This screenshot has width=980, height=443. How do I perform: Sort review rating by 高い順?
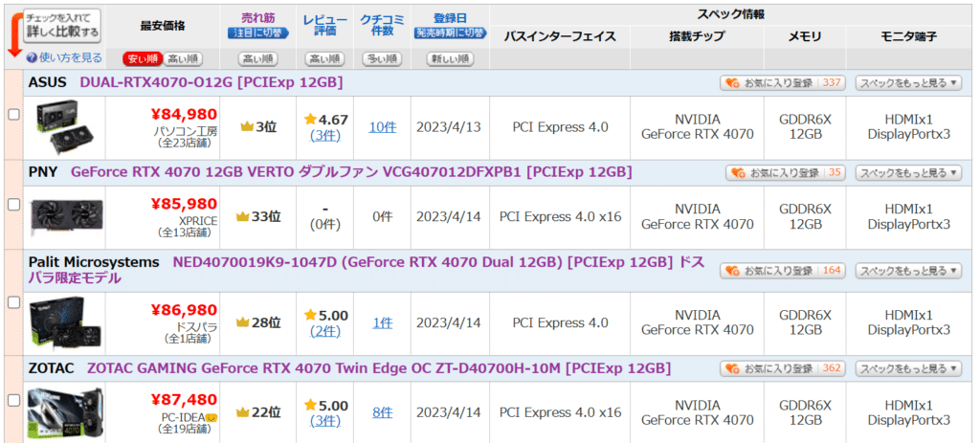pyautogui.click(x=325, y=59)
